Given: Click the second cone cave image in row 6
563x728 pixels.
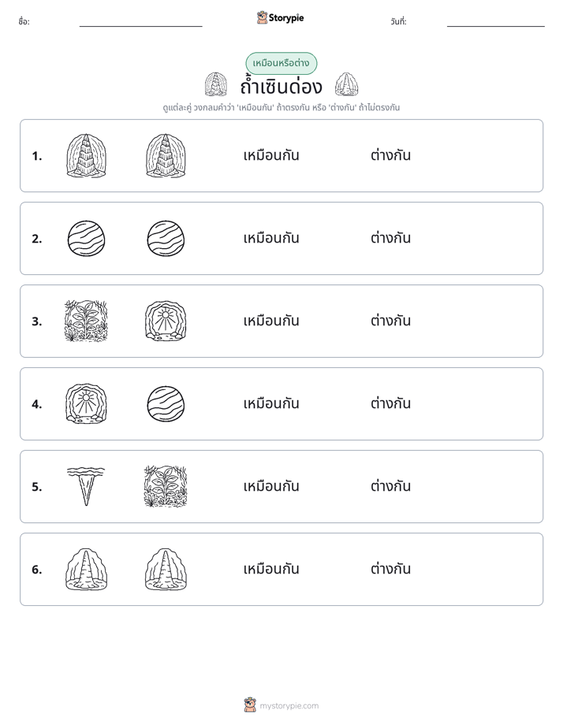Looking at the screenshot, I should [x=166, y=569].
